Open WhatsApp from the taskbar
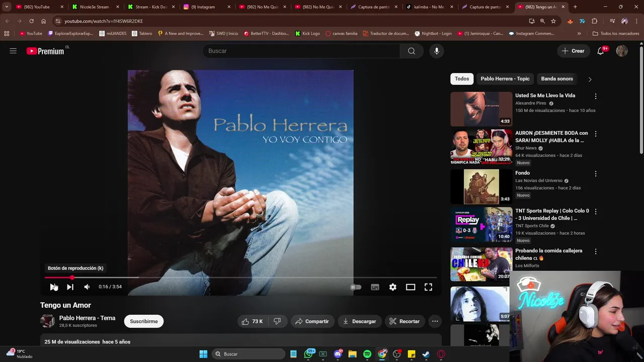The image size is (644, 362). coord(308,354)
